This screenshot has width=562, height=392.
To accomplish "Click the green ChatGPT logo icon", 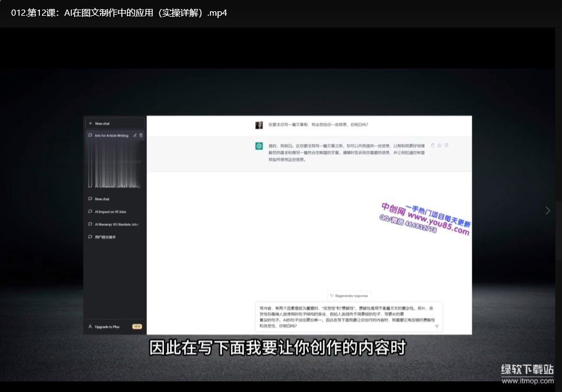I will (x=259, y=146).
